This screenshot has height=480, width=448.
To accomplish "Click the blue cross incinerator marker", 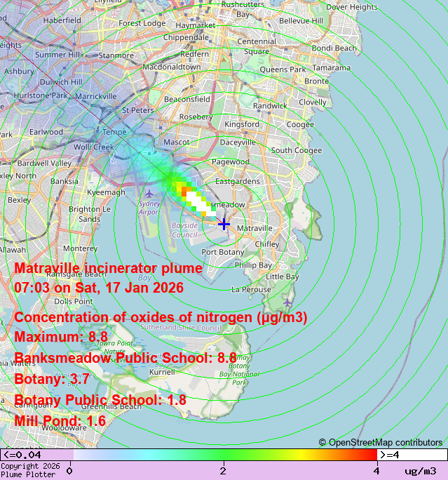I will (224, 224).
